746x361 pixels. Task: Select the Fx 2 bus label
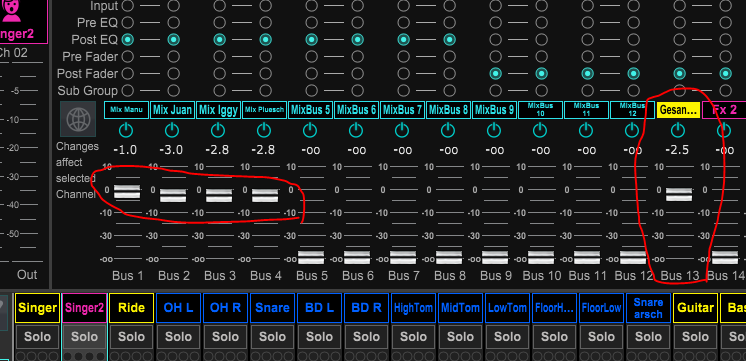click(x=724, y=110)
